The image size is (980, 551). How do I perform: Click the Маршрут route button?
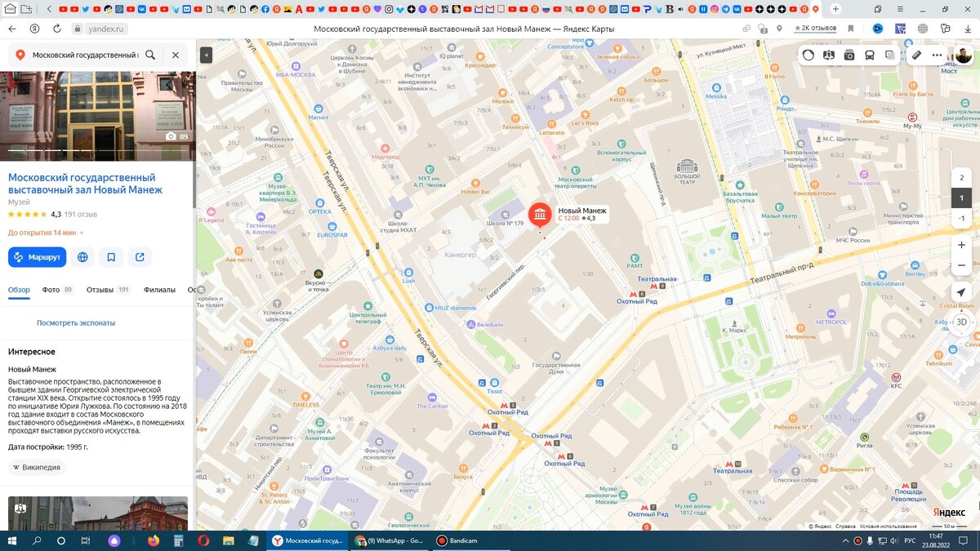coord(37,257)
